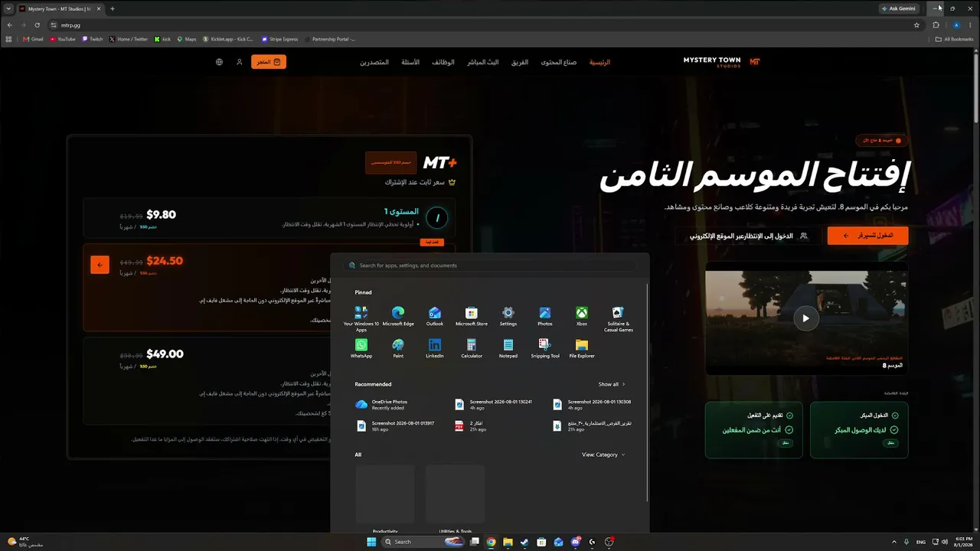Open the Chrome apps grid shortcut
The width and height of the screenshot is (980, 551).
[9, 39]
